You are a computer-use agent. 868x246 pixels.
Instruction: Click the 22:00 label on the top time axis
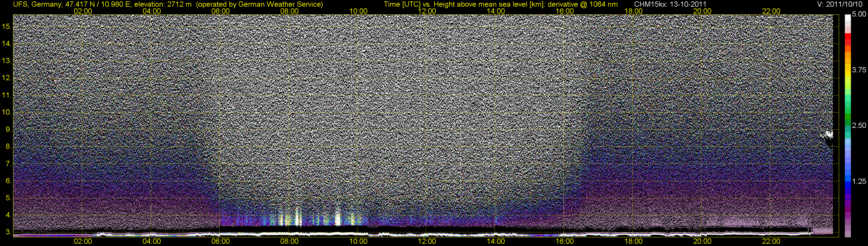[771, 11]
